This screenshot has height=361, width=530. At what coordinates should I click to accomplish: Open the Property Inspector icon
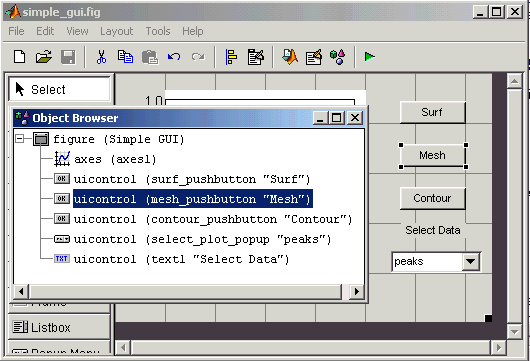tap(314, 57)
